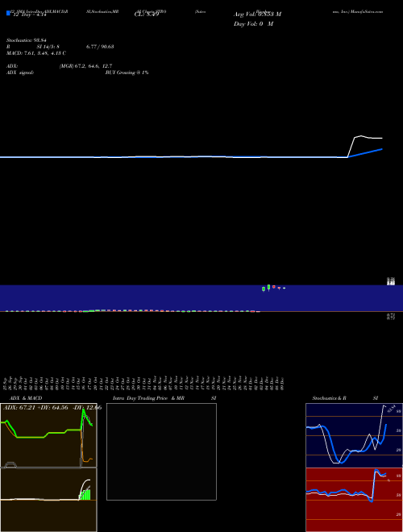The width and height of the screenshot is (403, 532).
Task: Select the "12 Day = 4.14" SMA label
Action: click(x=30, y=15)
